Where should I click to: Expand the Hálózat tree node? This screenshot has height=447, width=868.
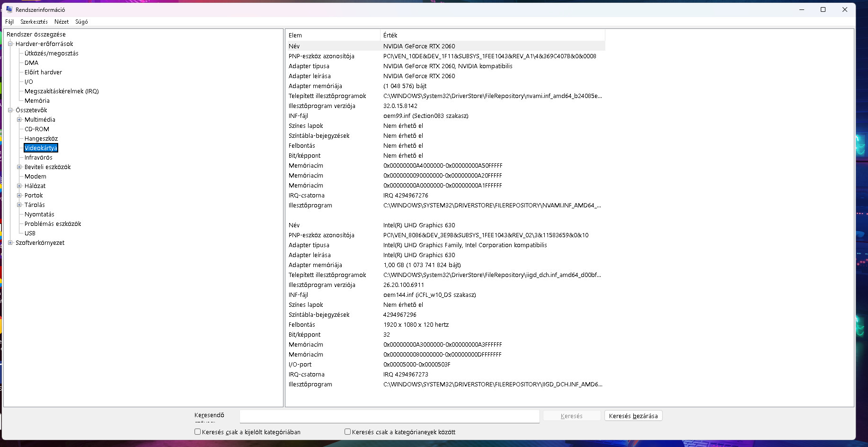(x=19, y=186)
